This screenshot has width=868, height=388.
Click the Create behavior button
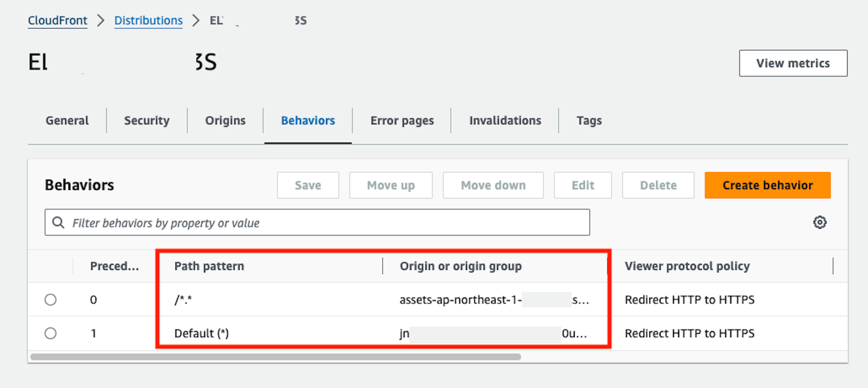coord(767,185)
